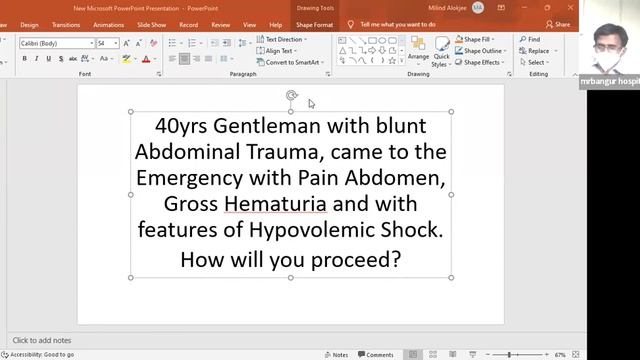Viewport: 640px width, 360px height.
Task: Pick the rectangle shape in the shapes gallery
Action: point(372,40)
